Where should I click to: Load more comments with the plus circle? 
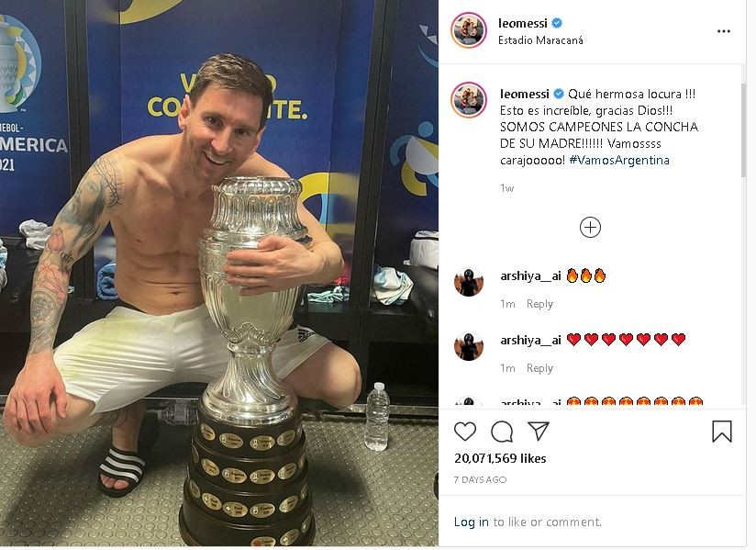(590, 227)
